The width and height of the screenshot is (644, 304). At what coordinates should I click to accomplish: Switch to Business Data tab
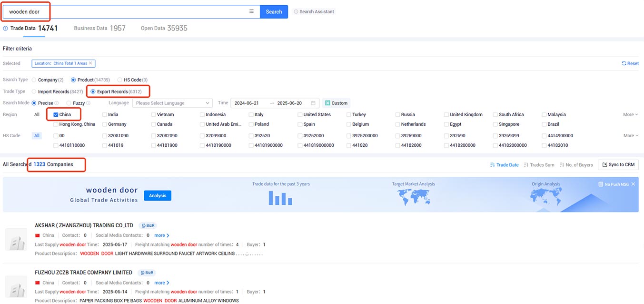tap(99, 28)
